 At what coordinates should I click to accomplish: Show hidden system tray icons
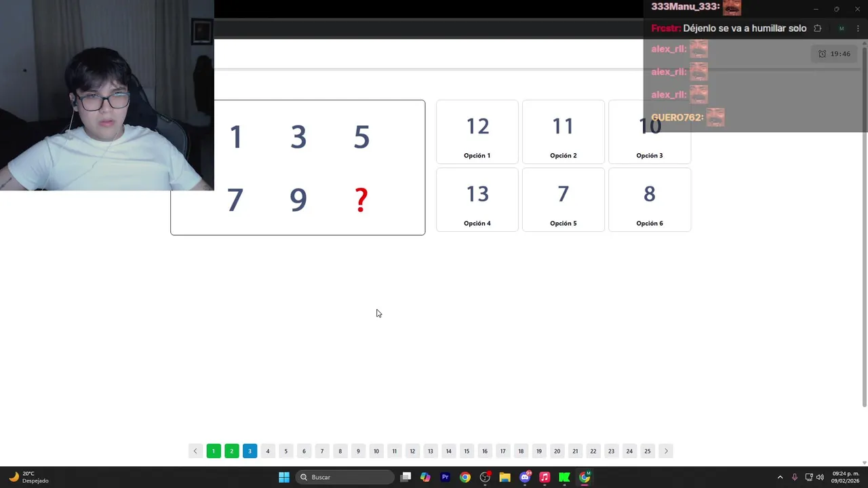tap(780, 477)
